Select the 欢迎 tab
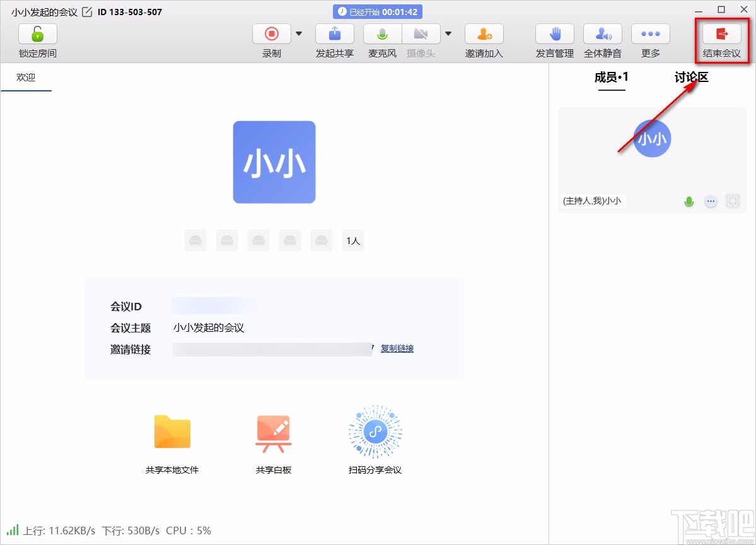Image resolution: width=756 pixels, height=545 pixels. [x=26, y=78]
